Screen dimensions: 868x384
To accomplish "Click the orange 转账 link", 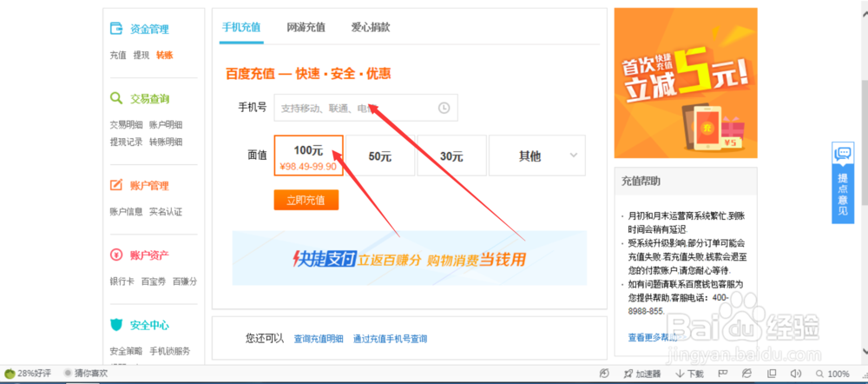I will pos(164,55).
